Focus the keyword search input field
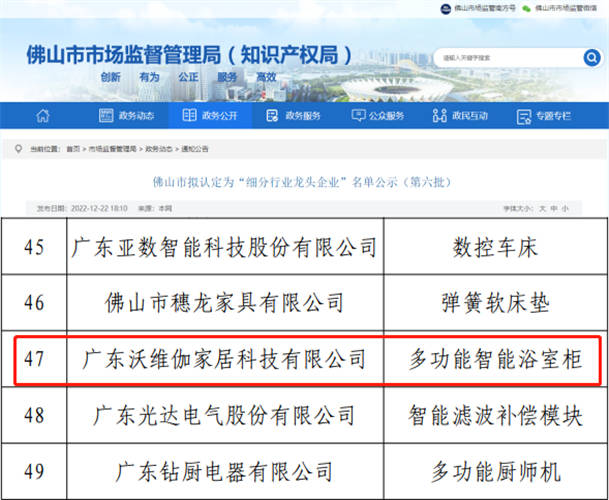 (x=509, y=58)
